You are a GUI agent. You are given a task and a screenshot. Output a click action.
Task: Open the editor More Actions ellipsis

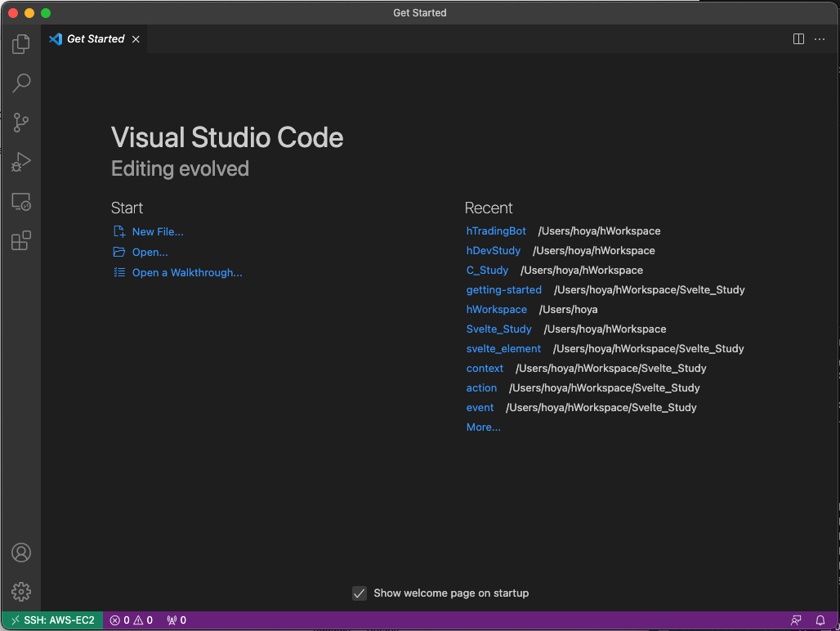click(819, 39)
